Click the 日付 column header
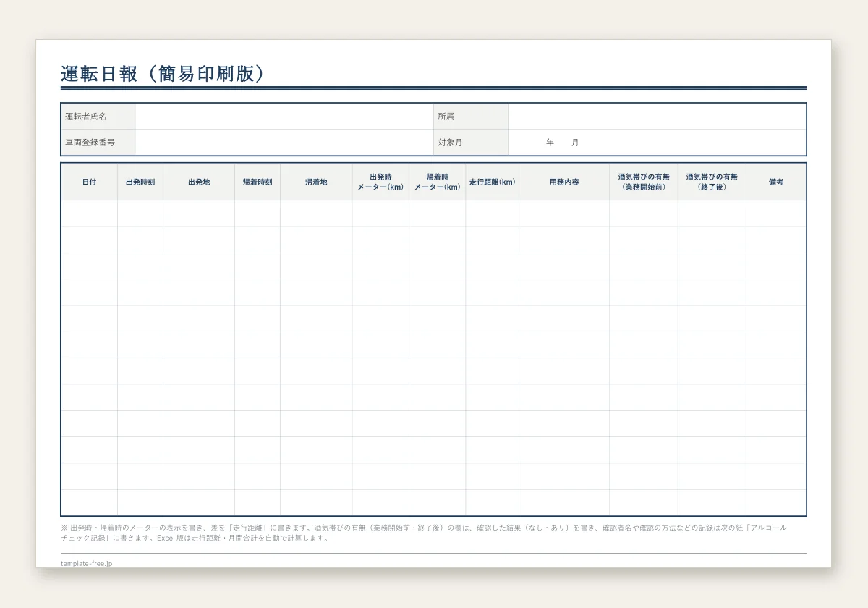This screenshot has width=868, height=608. [x=90, y=182]
